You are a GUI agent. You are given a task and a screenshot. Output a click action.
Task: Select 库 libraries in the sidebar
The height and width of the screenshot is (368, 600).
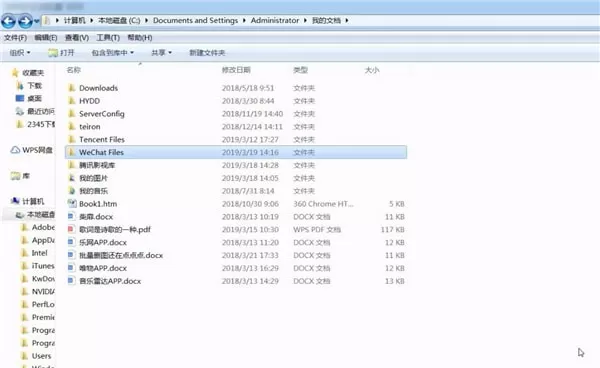26,176
